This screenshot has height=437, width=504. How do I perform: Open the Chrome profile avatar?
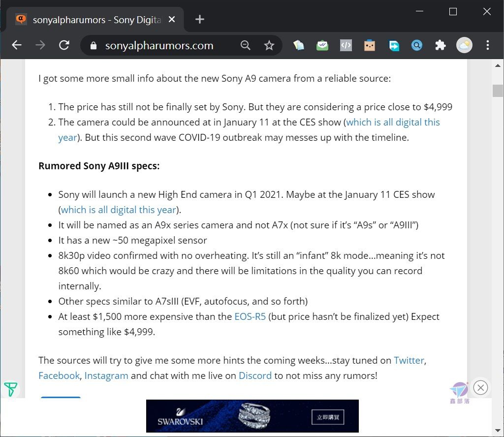(x=464, y=45)
